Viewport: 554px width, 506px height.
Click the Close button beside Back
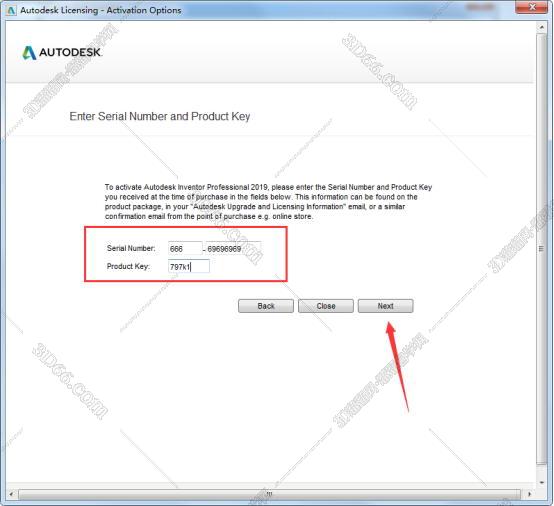coord(326,306)
